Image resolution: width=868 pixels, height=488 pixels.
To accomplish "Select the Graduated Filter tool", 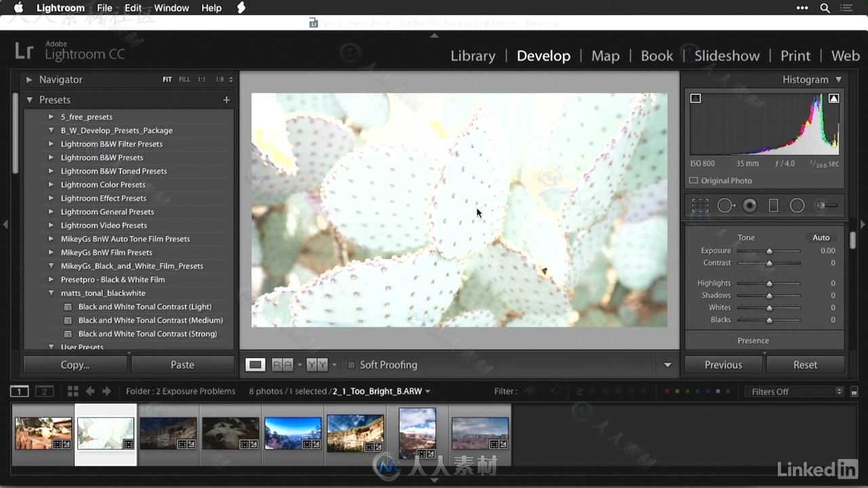I will 773,205.
